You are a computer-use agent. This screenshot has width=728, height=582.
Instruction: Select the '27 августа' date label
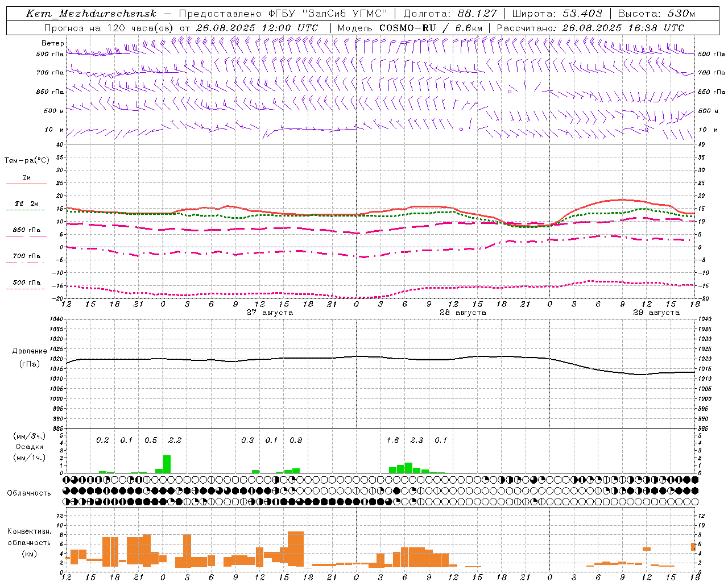pos(270,313)
